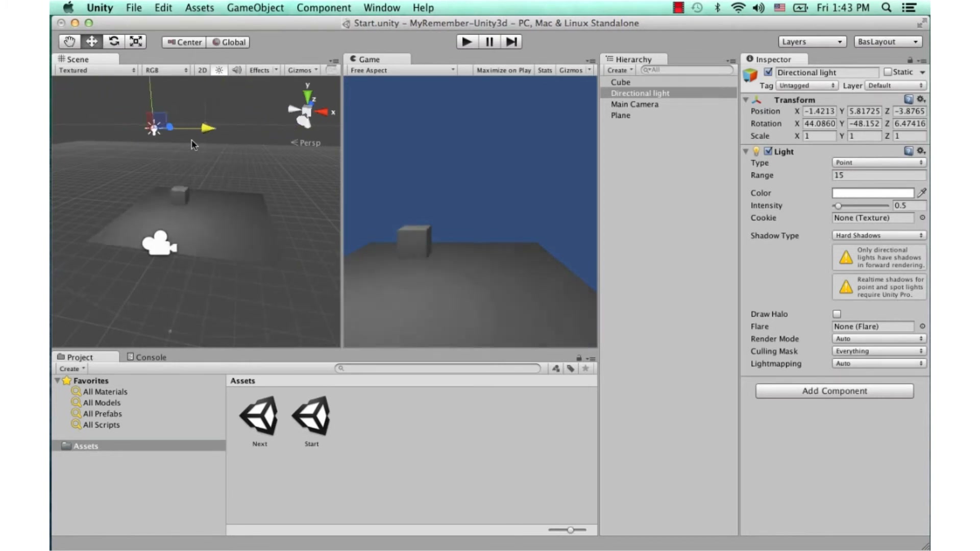Open the Tag dropdown showing Untagged

point(807,86)
